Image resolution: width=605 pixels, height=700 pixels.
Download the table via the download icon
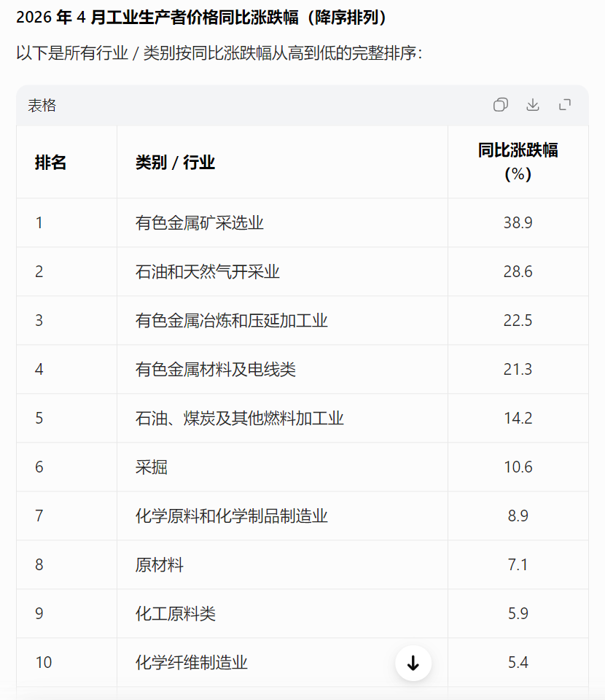pyautogui.click(x=532, y=105)
